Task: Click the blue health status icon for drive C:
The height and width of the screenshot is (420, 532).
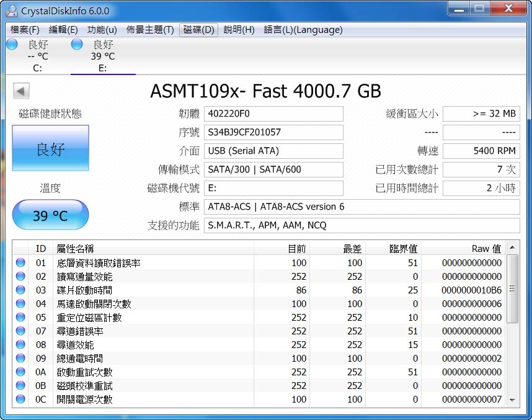Action: pos(12,45)
